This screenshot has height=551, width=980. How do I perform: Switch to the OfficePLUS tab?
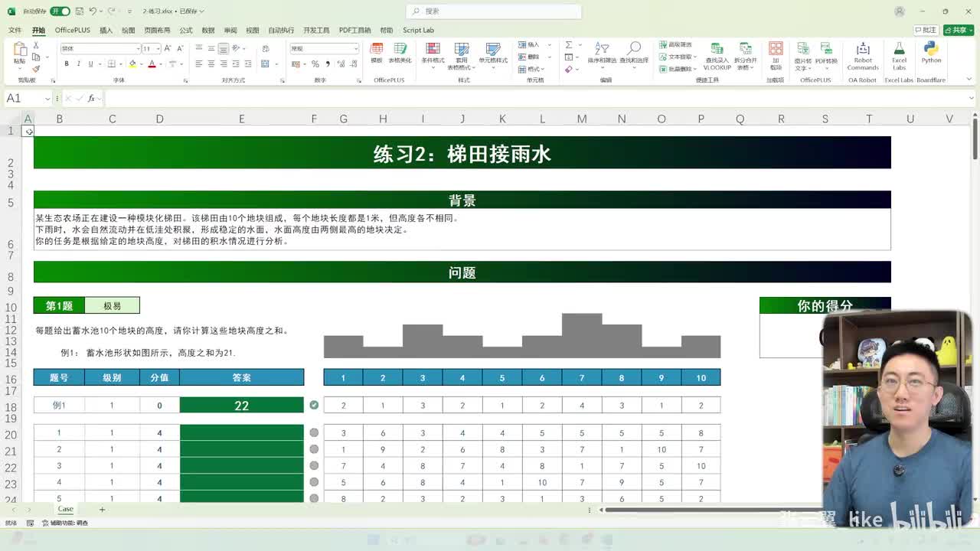[72, 30]
